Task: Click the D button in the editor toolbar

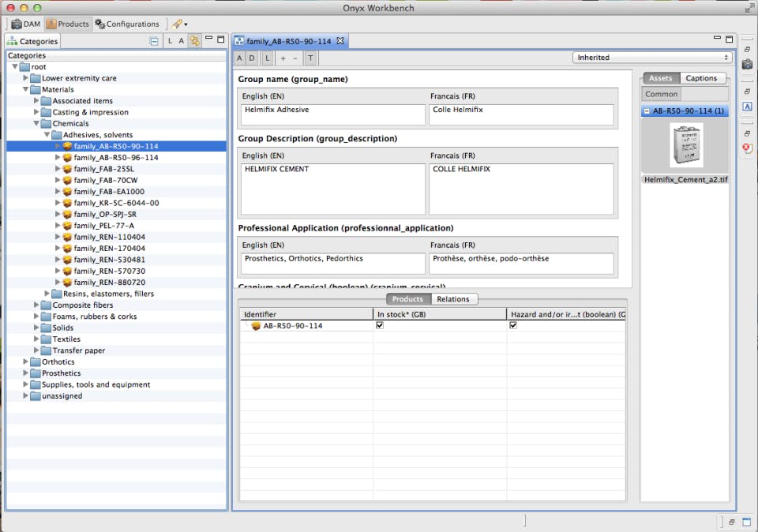Action: click(252, 58)
